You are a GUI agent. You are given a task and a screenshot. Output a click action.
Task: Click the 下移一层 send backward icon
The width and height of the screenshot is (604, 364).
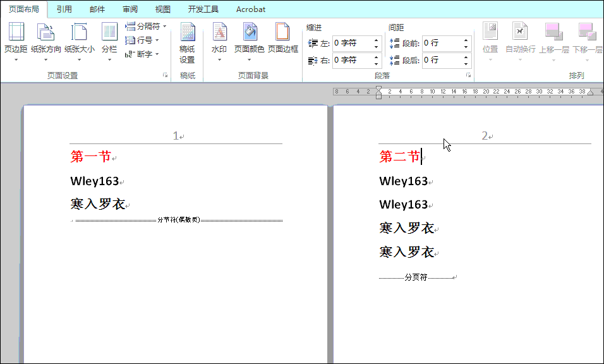click(x=587, y=32)
